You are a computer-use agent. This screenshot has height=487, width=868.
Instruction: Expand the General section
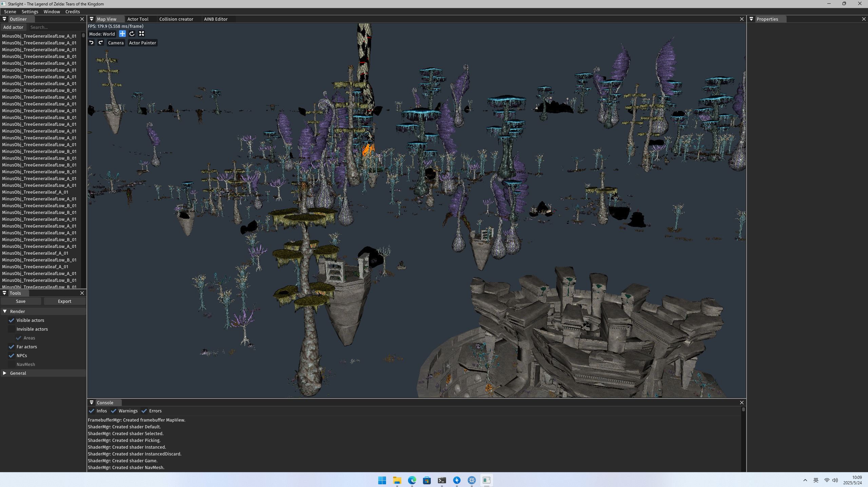(x=5, y=373)
